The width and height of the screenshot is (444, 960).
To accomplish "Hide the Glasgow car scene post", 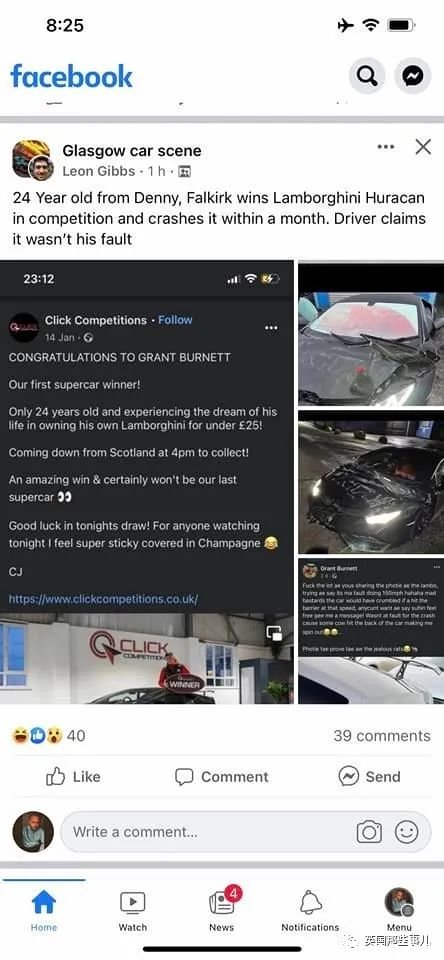I will point(423,147).
